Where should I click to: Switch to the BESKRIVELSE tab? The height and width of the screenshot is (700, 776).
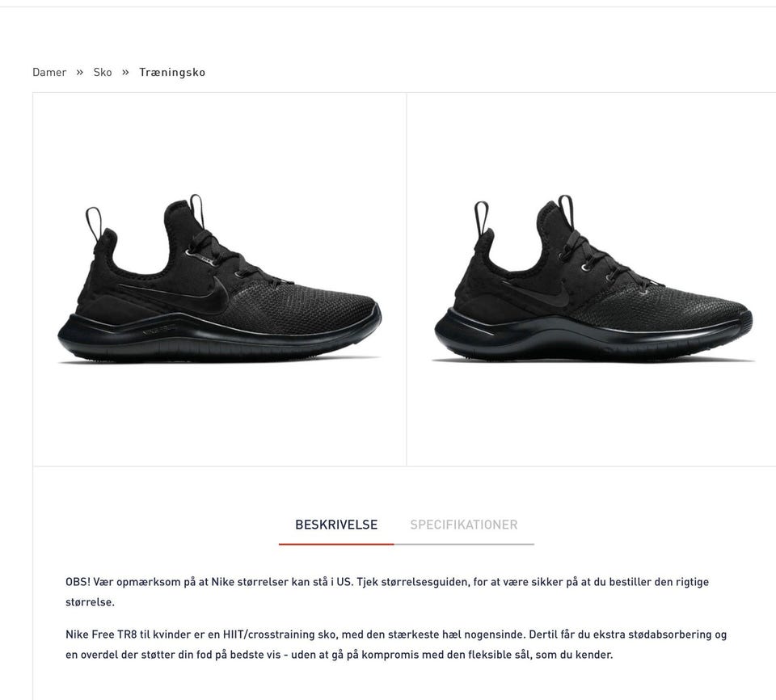tap(336, 525)
